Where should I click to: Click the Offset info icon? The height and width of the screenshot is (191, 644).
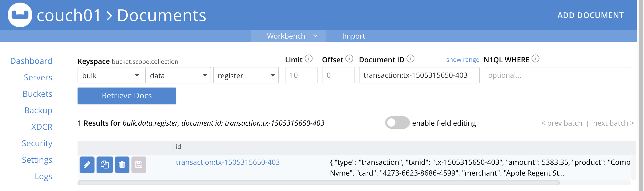click(x=349, y=59)
